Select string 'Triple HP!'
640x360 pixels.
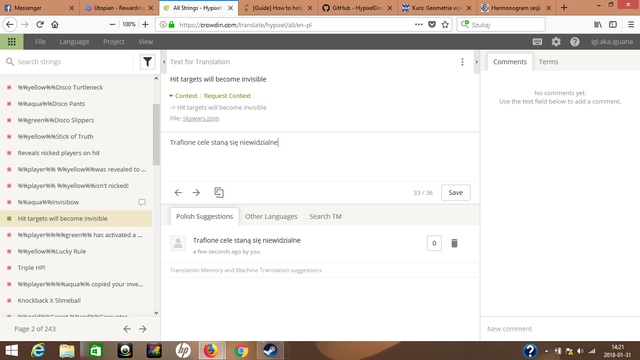[x=76, y=268]
